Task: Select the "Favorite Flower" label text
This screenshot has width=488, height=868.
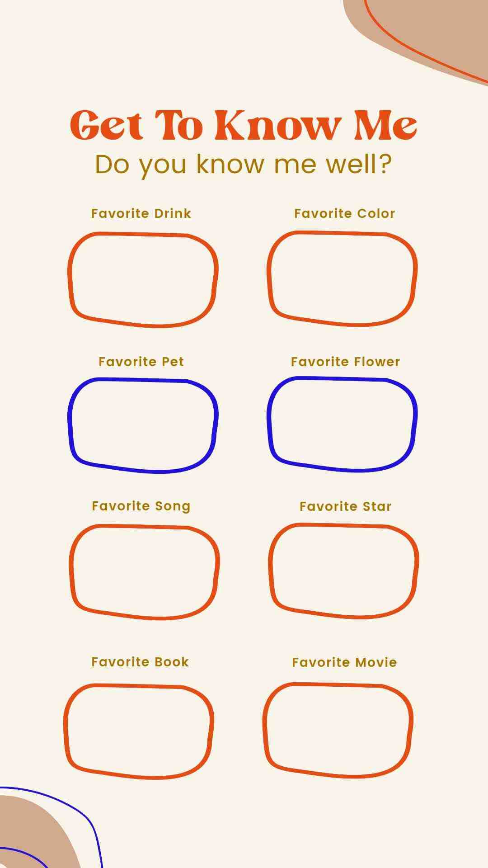Action: (x=345, y=362)
